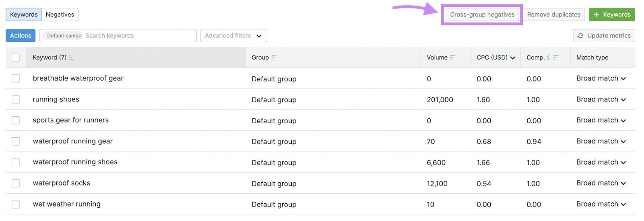
Task: Change match type for running shoes
Action: coord(601,99)
